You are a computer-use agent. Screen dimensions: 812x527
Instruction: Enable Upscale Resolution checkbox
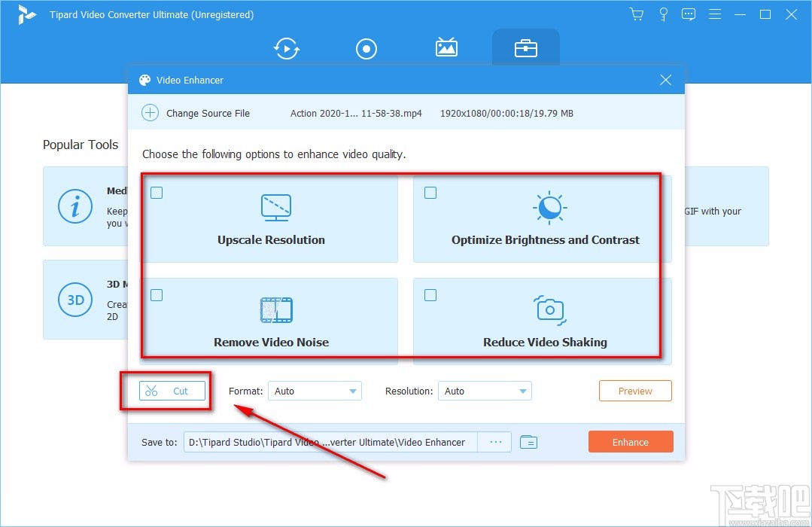[157, 193]
